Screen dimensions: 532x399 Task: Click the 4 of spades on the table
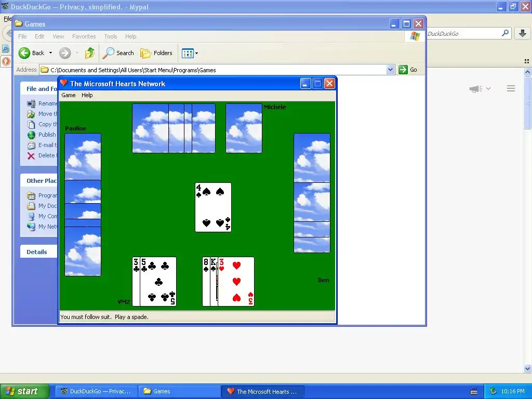tap(213, 207)
